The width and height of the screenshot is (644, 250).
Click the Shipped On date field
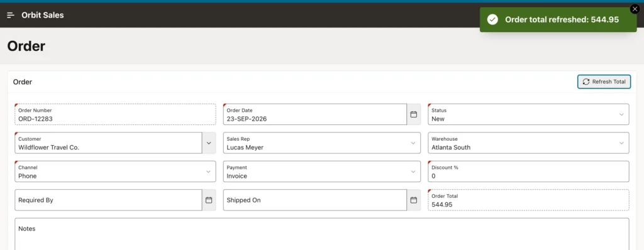314,200
